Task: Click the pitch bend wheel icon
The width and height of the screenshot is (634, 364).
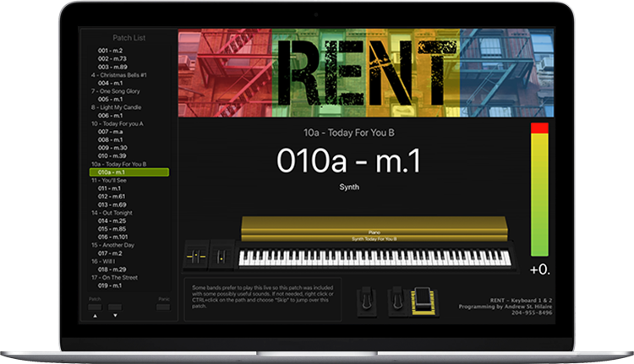Action: pyautogui.click(x=196, y=256)
